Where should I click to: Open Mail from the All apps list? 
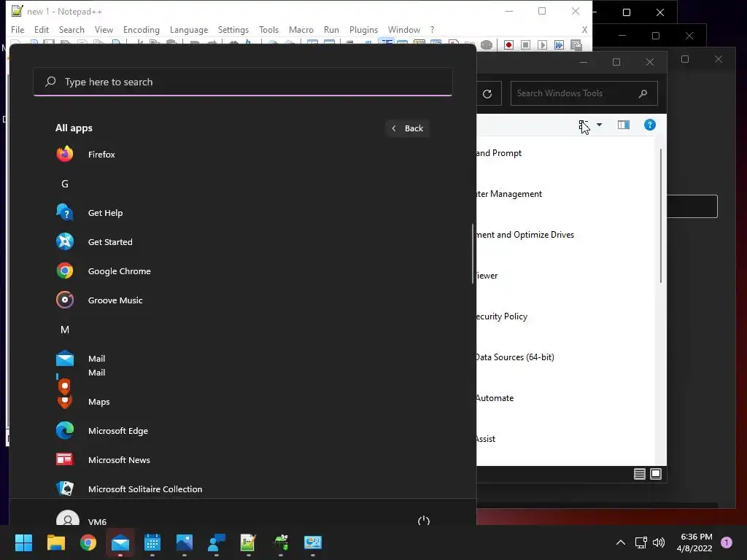pos(97,359)
